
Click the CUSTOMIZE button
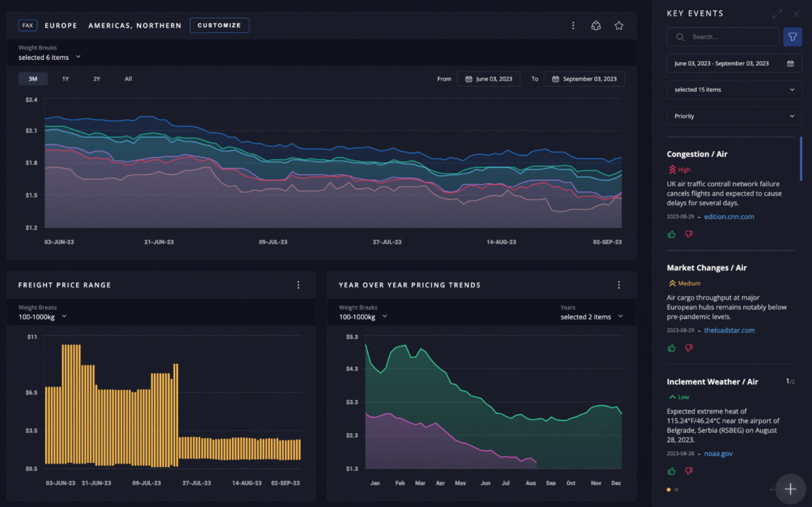pyautogui.click(x=219, y=25)
